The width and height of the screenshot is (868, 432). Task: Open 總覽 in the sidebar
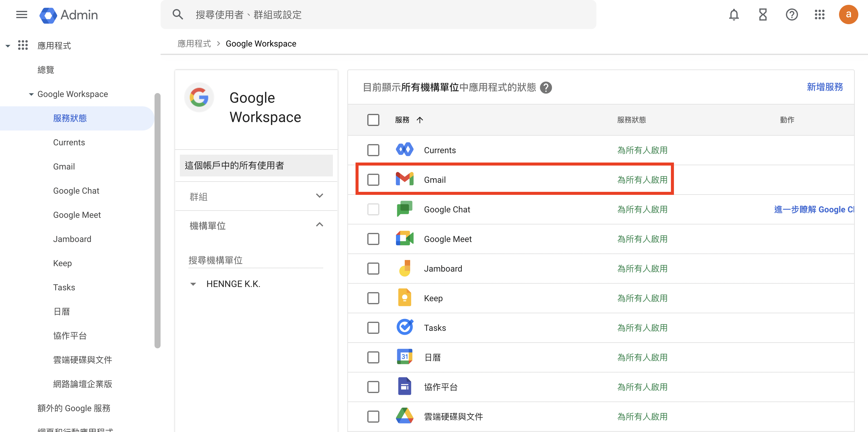coord(46,70)
